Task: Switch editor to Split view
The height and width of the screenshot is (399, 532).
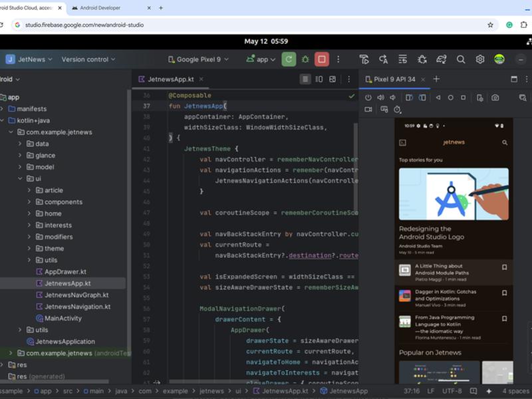Action: click(319, 79)
